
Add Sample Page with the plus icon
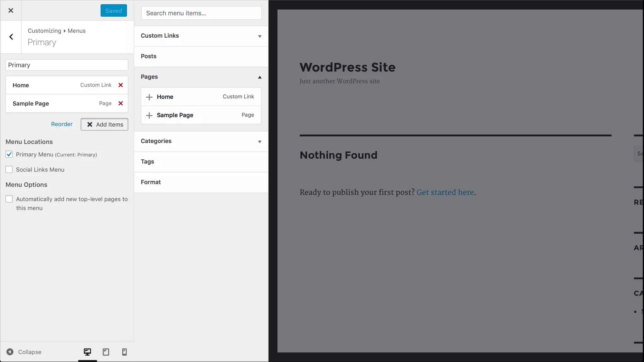click(x=149, y=115)
